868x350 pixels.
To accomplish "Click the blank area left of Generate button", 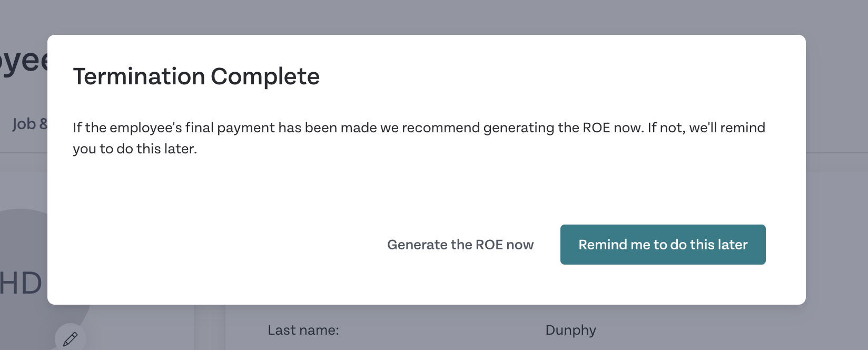I will click(x=221, y=245).
